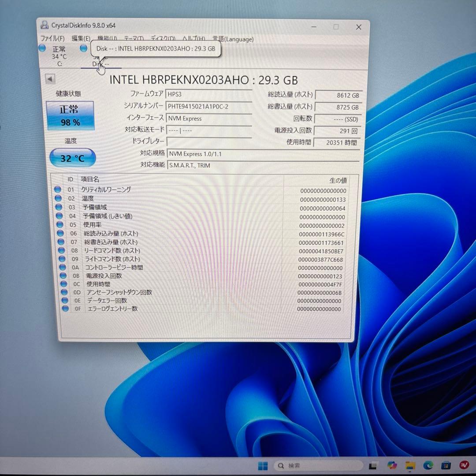Click status circle for 0E データエラー回数 row
This screenshot has width=476, height=476.
click(65, 300)
